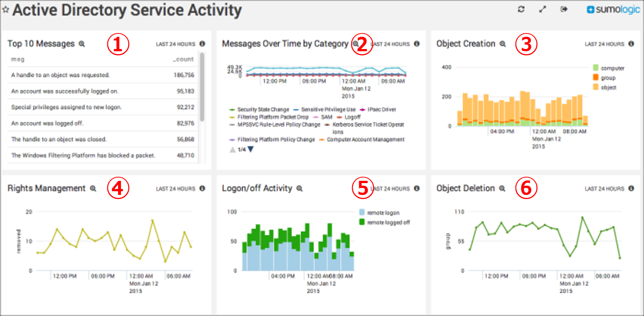This screenshot has width=644, height=316.
Task: Click LAST 24 HOURS on Top 10 Messages
Action: click(176, 44)
